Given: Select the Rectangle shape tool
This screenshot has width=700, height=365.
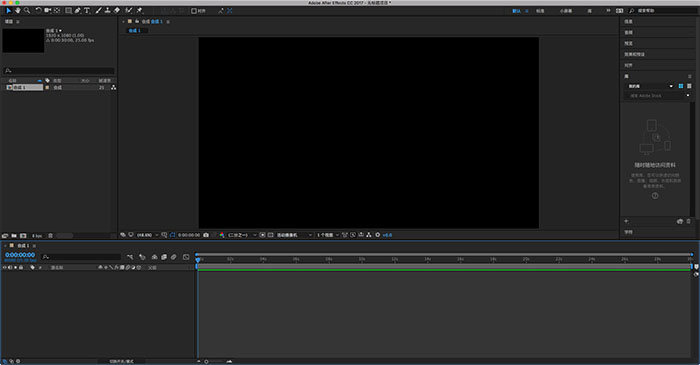Looking at the screenshot, I should 68,10.
